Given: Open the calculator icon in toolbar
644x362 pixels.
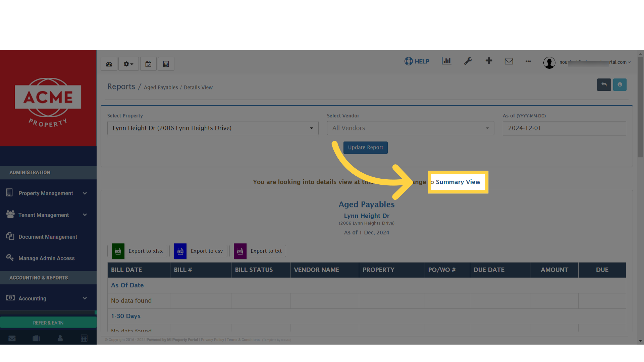Looking at the screenshot, I should pyautogui.click(x=166, y=64).
